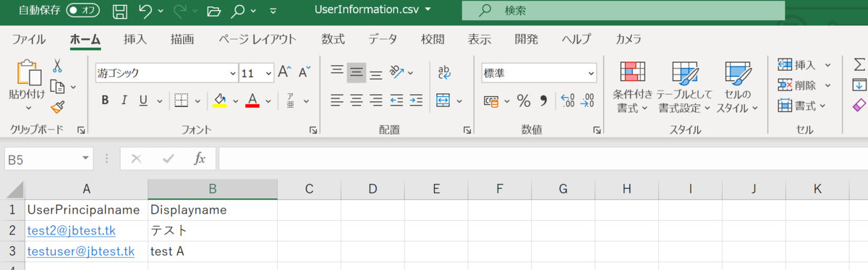
Task: Open the UserInformation.csv title dropdown
Action: pyautogui.click(x=428, y=10)
